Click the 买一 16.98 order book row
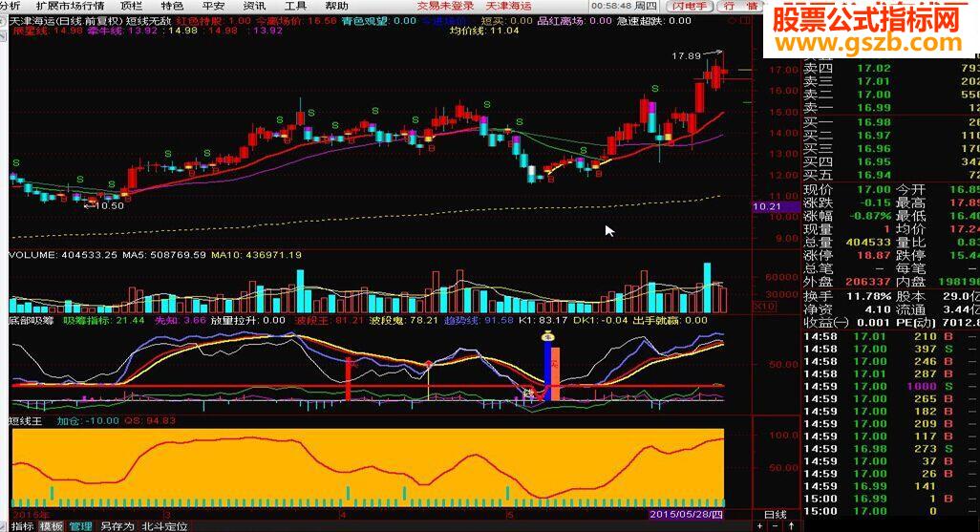This screenshot has width=980, height=532. click(x=891, y=122)
